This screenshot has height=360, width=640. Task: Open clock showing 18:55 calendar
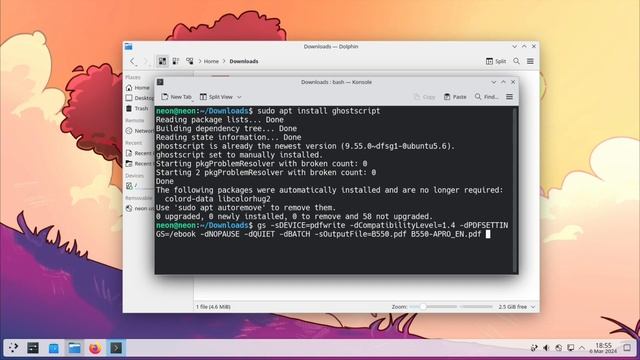603,348
